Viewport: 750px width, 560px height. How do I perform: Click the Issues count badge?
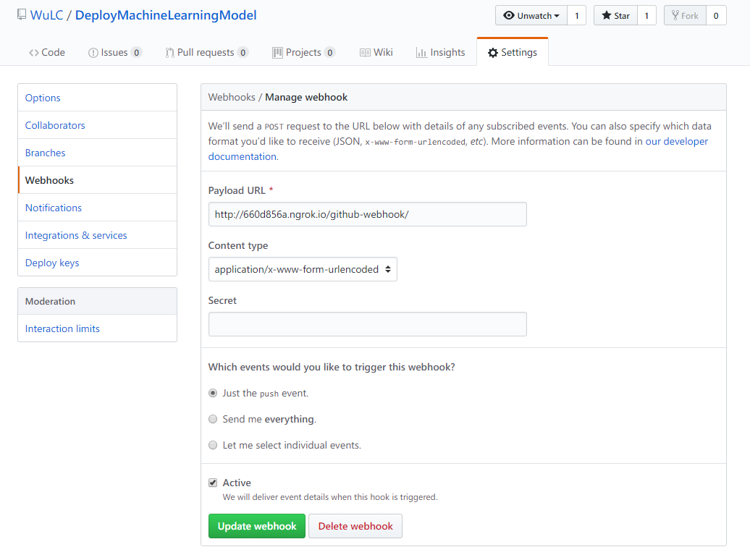(136, 53)
